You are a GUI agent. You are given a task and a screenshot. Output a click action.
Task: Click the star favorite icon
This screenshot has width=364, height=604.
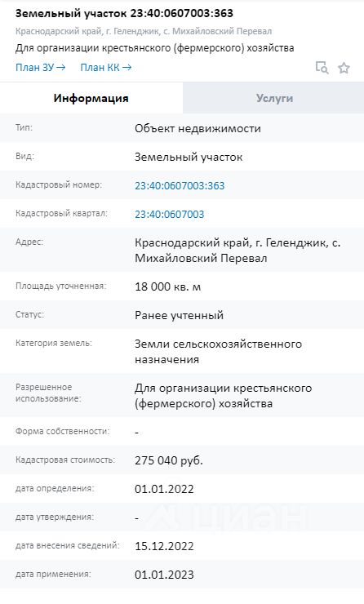(x=344, y=68)
